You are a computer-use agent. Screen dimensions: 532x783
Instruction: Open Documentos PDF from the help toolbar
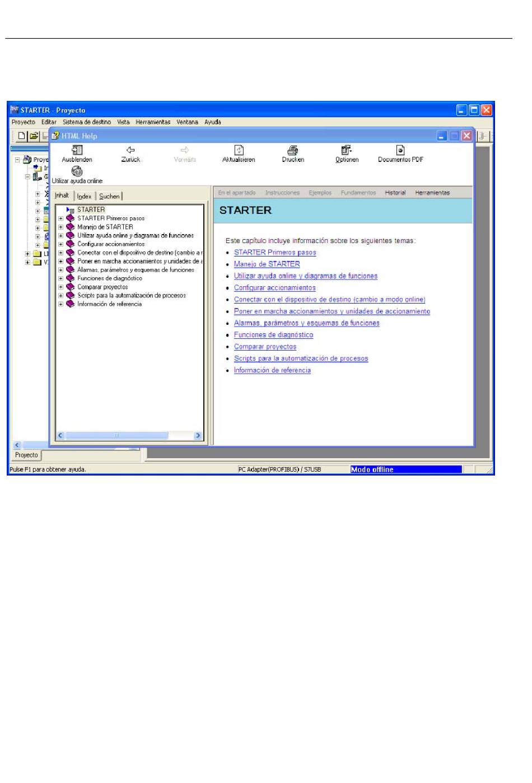(x=400, y=150)
